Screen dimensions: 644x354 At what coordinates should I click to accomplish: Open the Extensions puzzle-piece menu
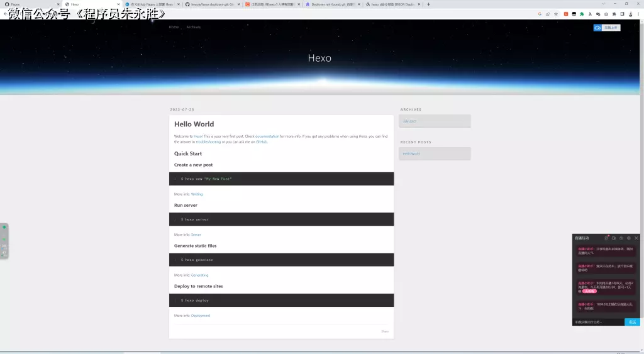614,14
